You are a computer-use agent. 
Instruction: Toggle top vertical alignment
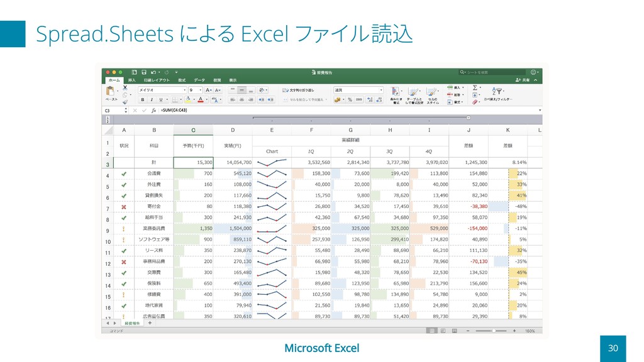[x=233, y=90]
